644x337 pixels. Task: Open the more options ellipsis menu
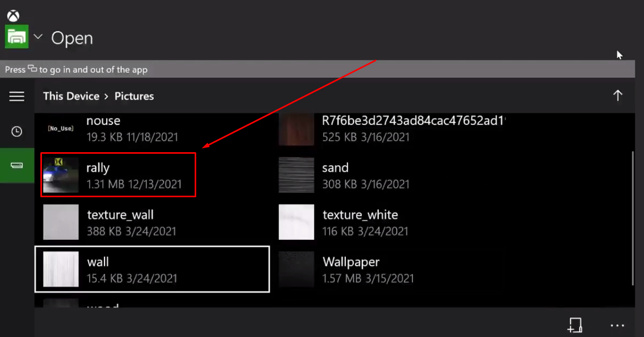pos(617,325)
